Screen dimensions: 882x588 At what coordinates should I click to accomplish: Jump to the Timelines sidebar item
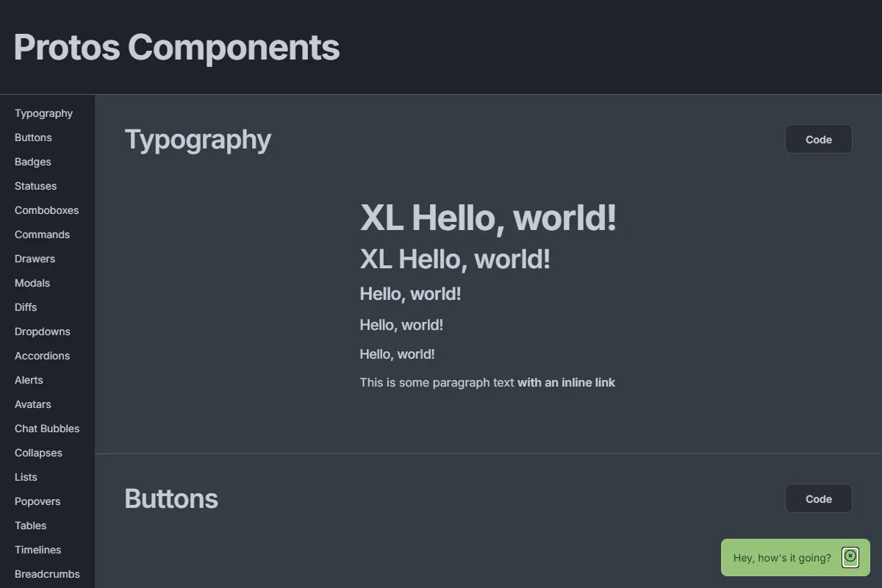click(x=37, y=550)
